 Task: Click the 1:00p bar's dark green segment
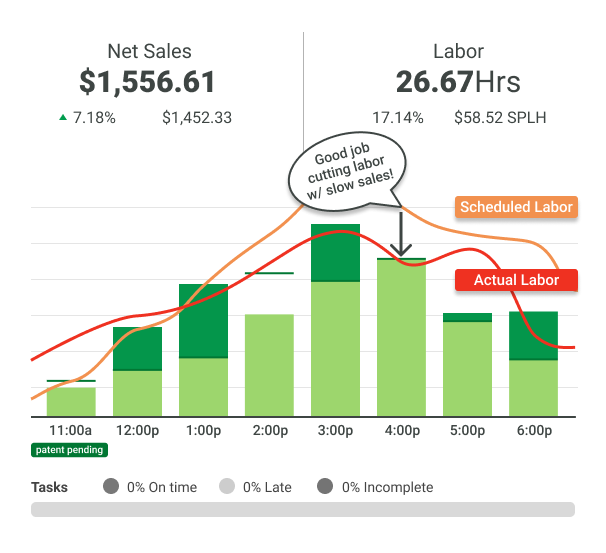click(203, 320)
